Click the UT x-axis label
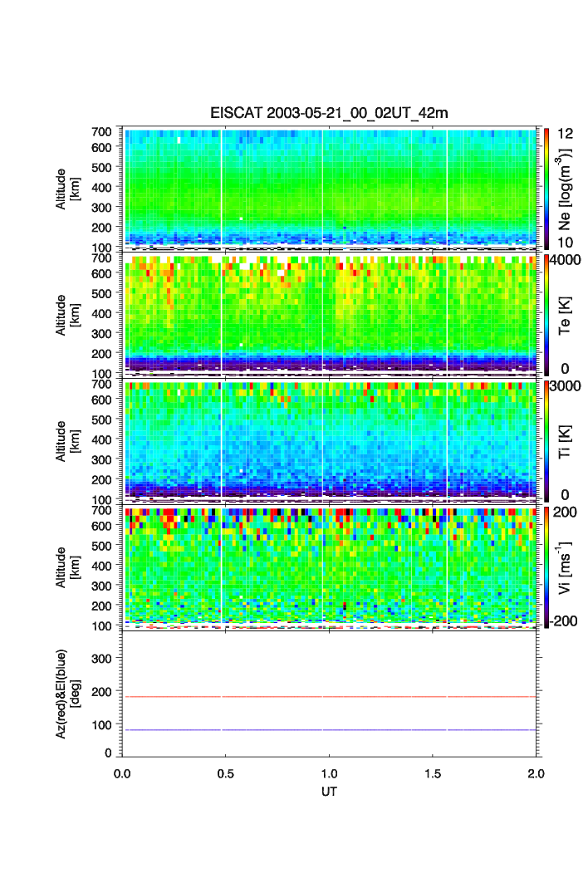Screen dimensions: 588x883 (329, 792)
